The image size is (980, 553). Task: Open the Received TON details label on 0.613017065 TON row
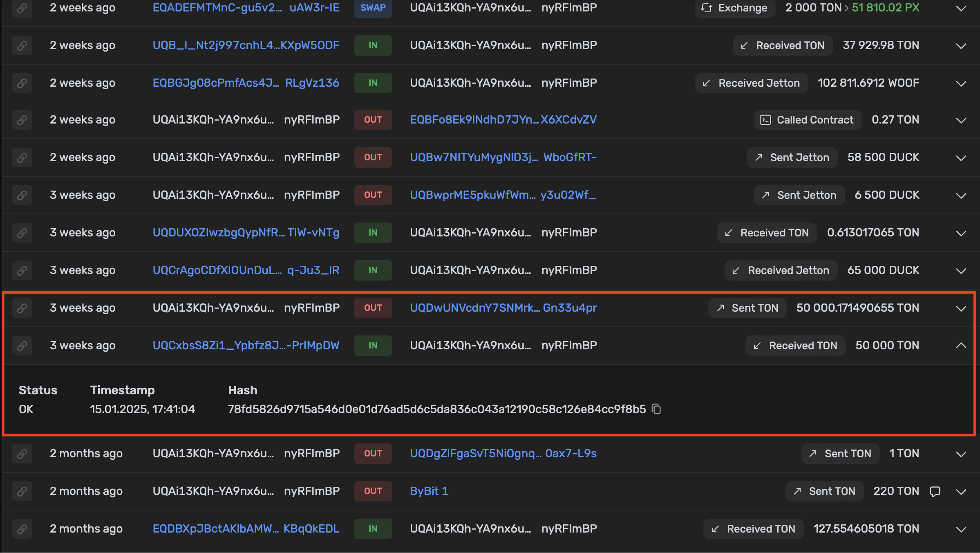pyautogui.click(x=767, y=232)
